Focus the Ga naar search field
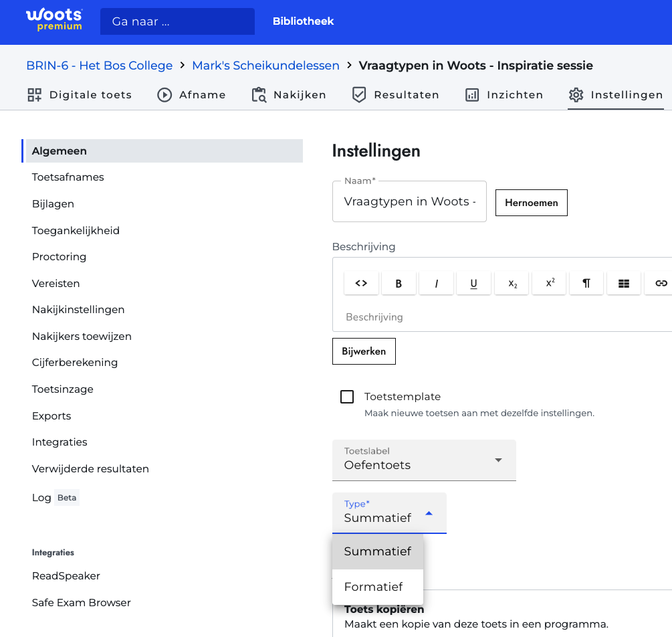 (x=177, y=21)
